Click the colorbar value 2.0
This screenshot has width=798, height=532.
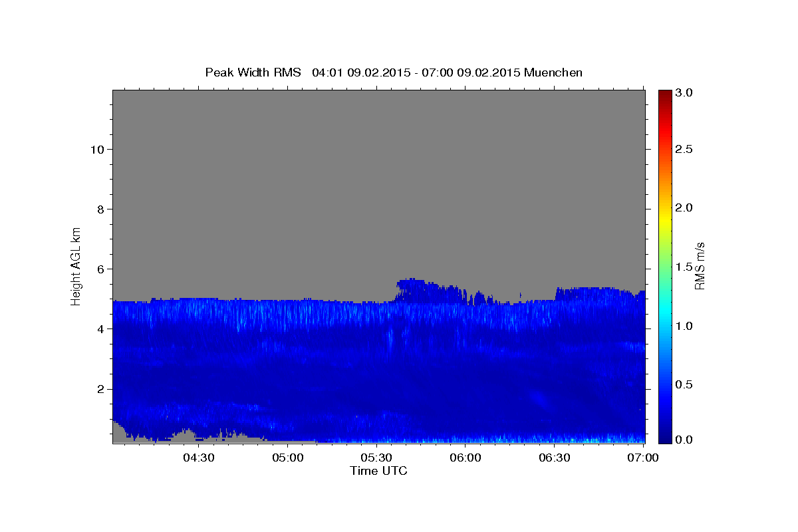coord(684,207)
